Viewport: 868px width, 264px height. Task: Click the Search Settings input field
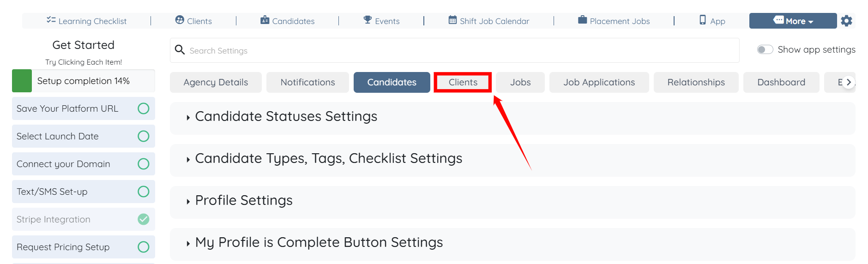click(454, 50)
